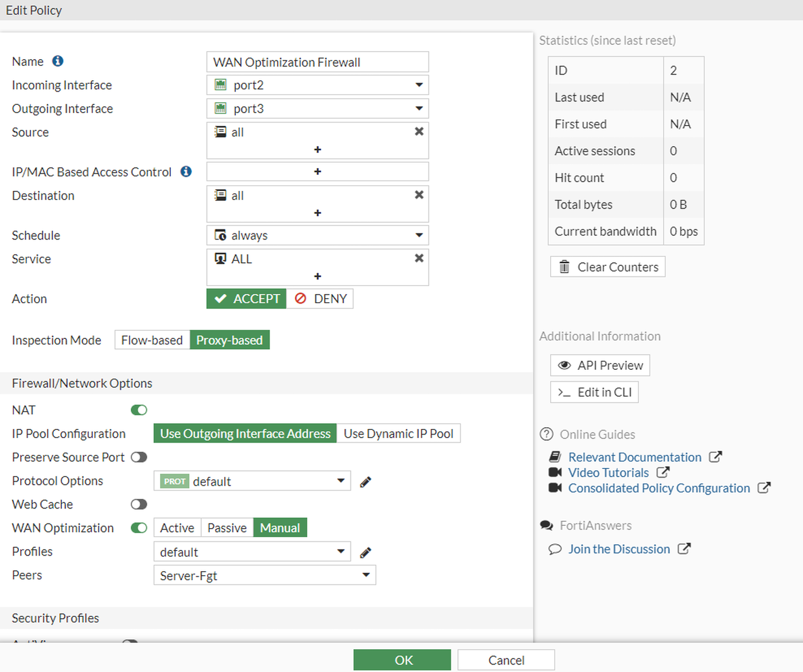Click the info icon beside Name

coord(57,61)
